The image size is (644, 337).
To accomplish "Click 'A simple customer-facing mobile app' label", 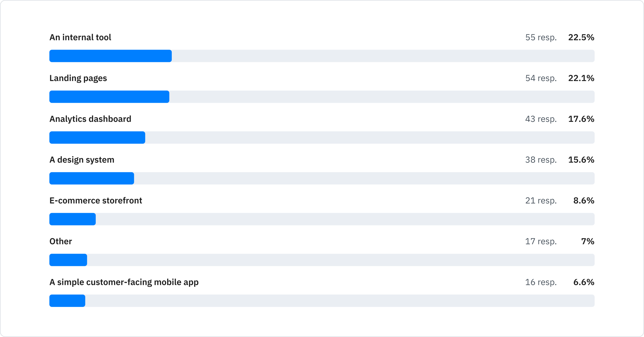I will coord(124,282).
